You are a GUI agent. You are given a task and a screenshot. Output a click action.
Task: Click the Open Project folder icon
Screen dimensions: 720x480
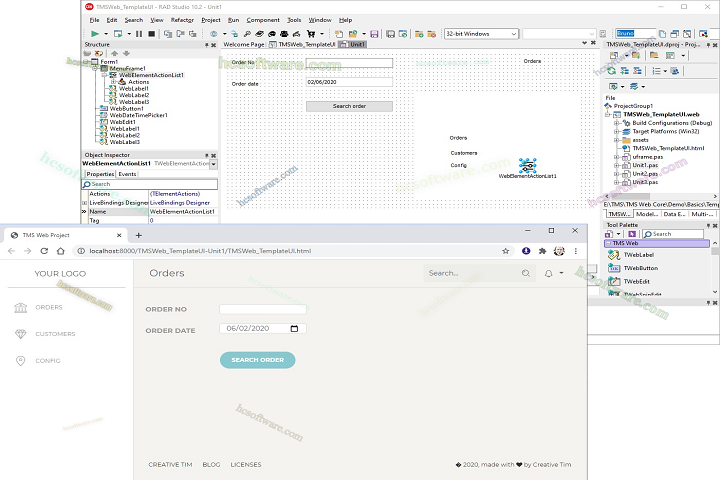[x=353, y=34]
